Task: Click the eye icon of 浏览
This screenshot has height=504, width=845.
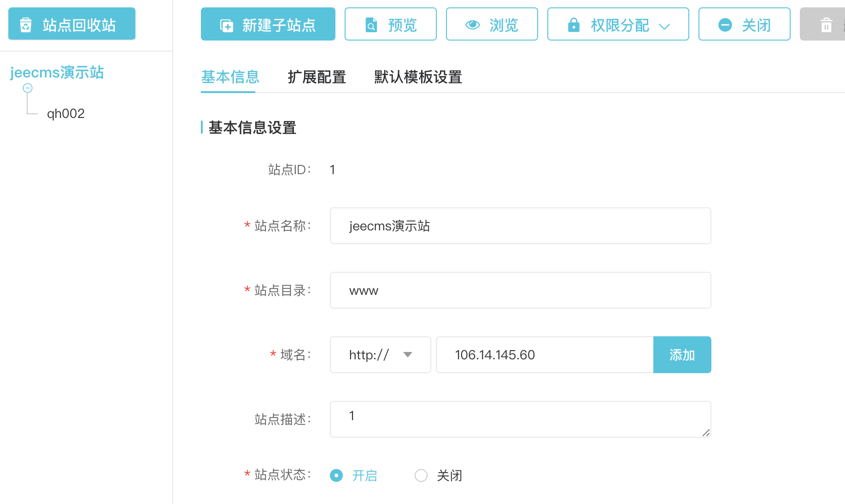Action: pos(472,25)
